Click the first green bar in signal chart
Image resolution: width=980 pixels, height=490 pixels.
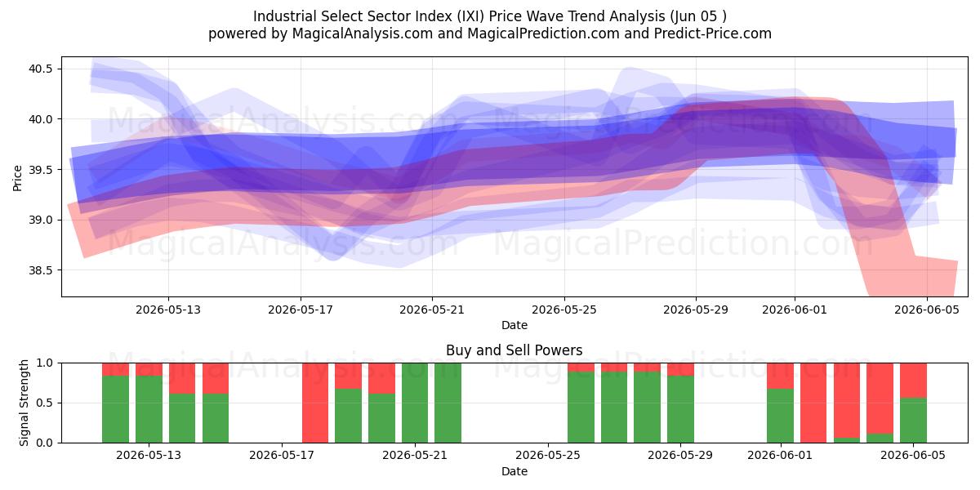coord(115,409)
